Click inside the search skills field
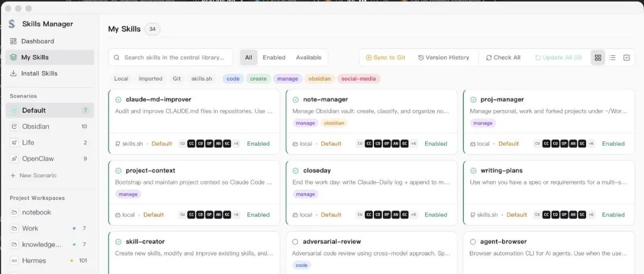 click(171, 57)
